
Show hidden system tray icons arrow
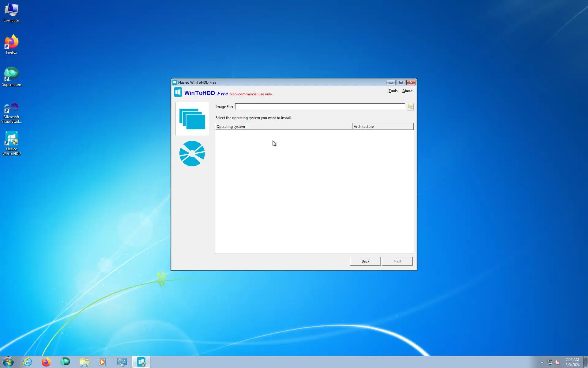[x=542, y=362]
